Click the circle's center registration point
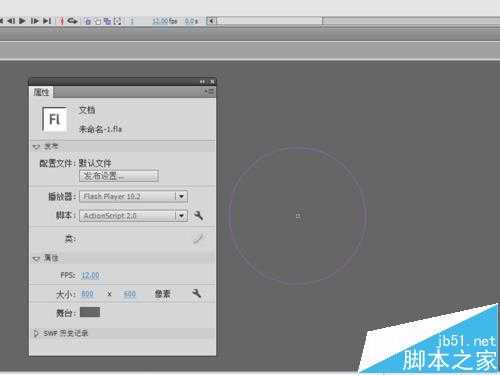 click(298, 216)
